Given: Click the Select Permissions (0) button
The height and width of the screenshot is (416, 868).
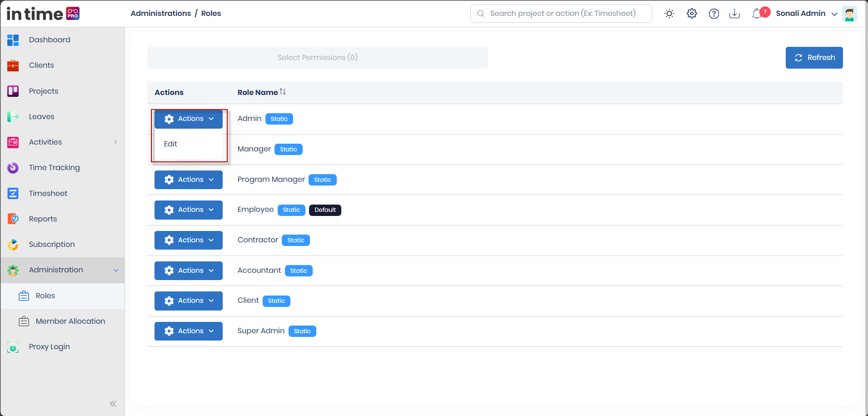Looking at the screenshot, I should 318,58.
